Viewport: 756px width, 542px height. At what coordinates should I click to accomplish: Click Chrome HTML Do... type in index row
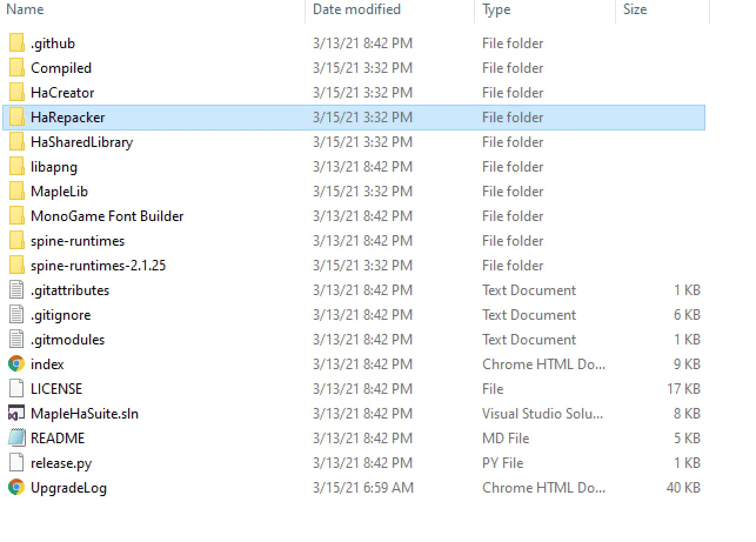click(544, 364)
